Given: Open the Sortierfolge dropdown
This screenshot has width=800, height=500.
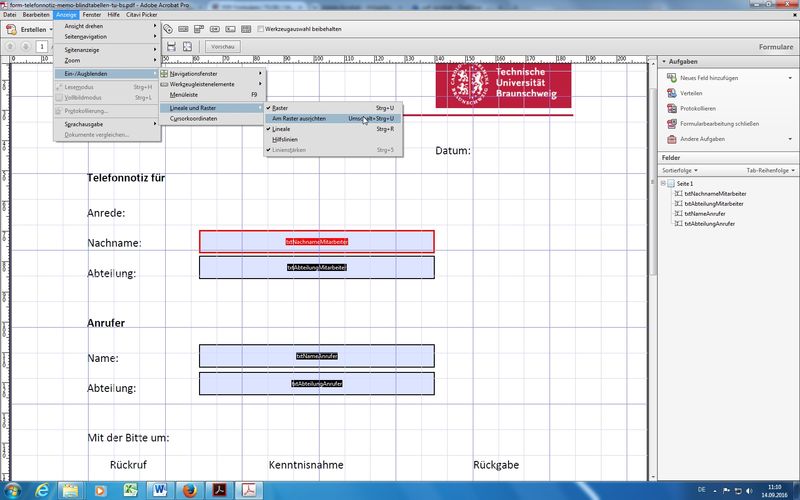Looking at the screenshot, I should pyautogui.click(x=681, y=171).
